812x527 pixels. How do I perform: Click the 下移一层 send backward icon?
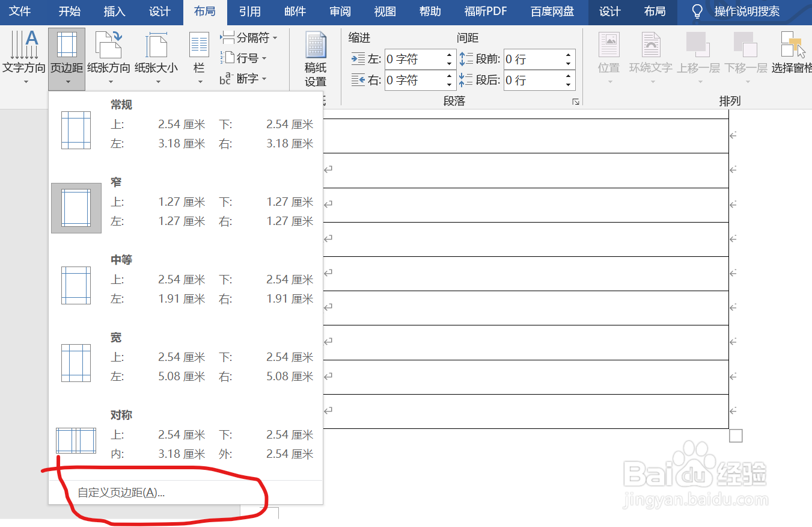[746, 46]
